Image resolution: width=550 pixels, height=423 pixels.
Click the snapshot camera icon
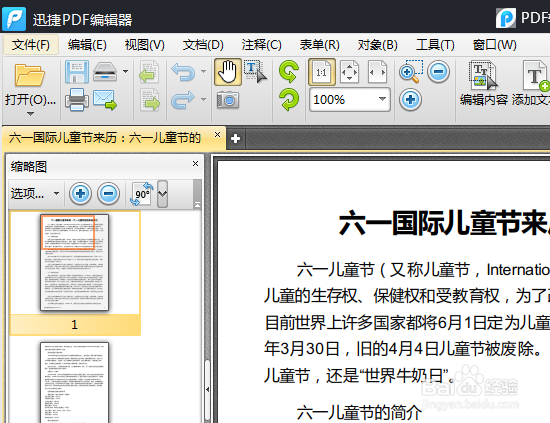pos(228,100)
